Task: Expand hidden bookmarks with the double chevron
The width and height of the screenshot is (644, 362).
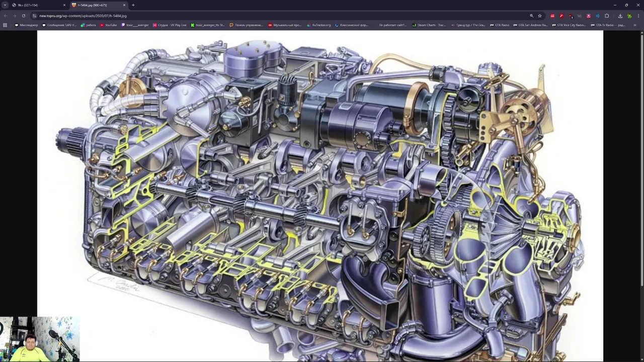Action: [635, 25]
